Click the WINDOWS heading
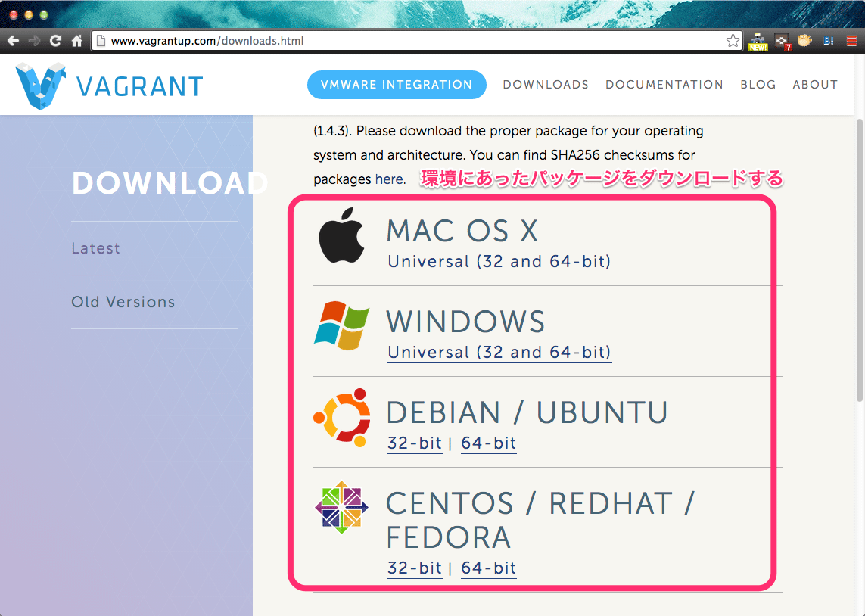Viewport: 865px width, 616px height. [x=465, y=322]
